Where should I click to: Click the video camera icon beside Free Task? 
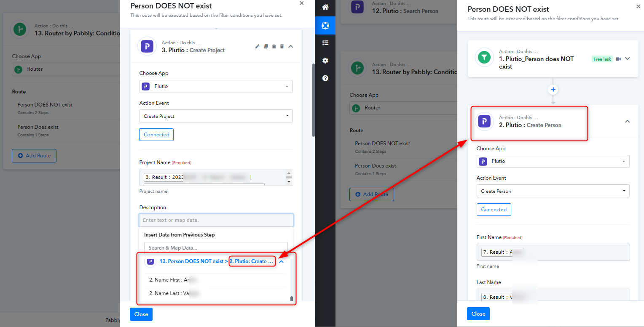[618, 59]
